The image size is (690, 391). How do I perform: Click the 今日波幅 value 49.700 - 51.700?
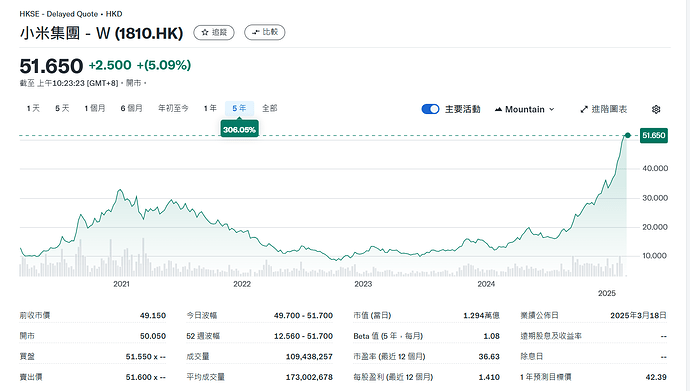tap(303, 315)
